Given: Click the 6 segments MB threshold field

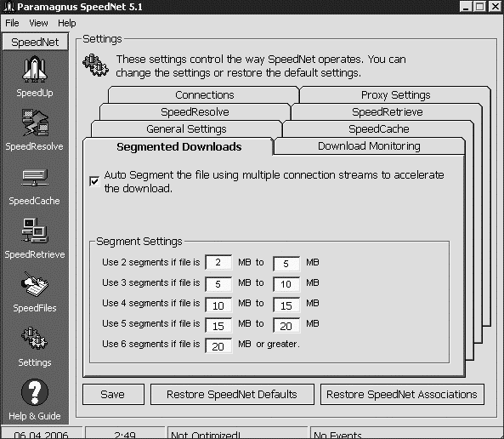Looking at the screenshot, I should [218, 345].
